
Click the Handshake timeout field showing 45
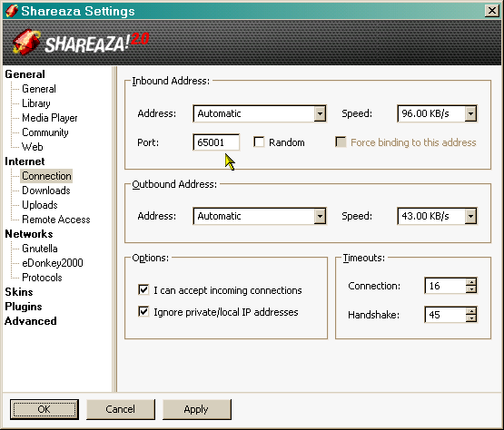click(x=445, y=315)
